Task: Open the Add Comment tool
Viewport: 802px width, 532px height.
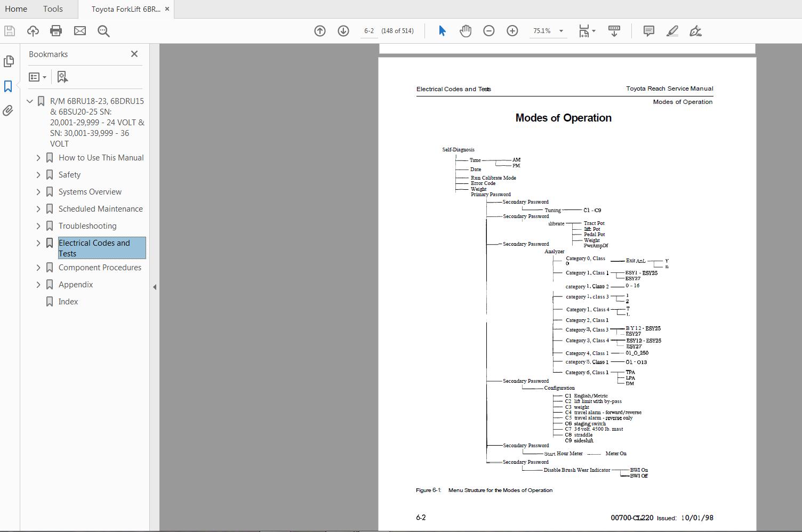Action: 648,30
